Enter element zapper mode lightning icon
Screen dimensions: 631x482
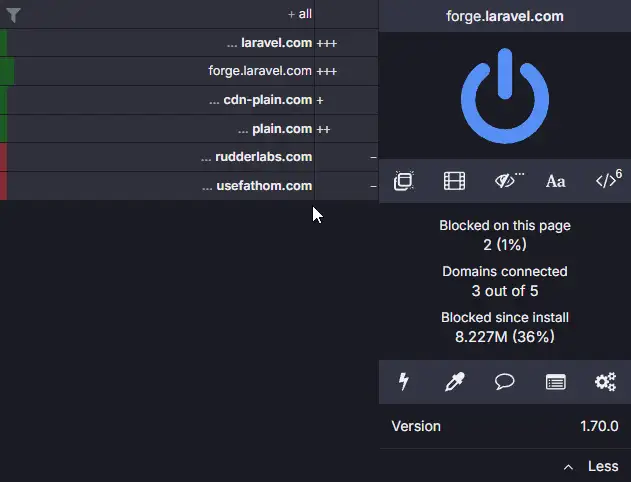pyautogui.click(x=404, y=381)
